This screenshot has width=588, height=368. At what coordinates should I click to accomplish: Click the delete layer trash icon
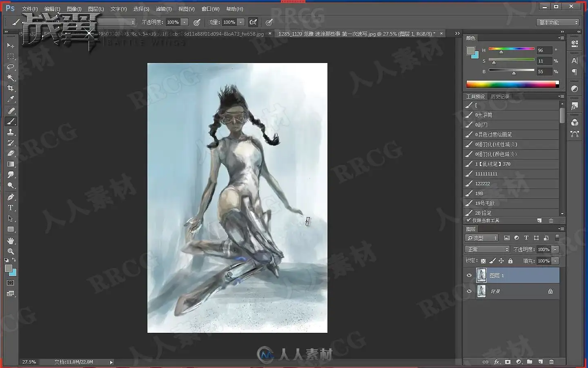(x=552, y=362)
